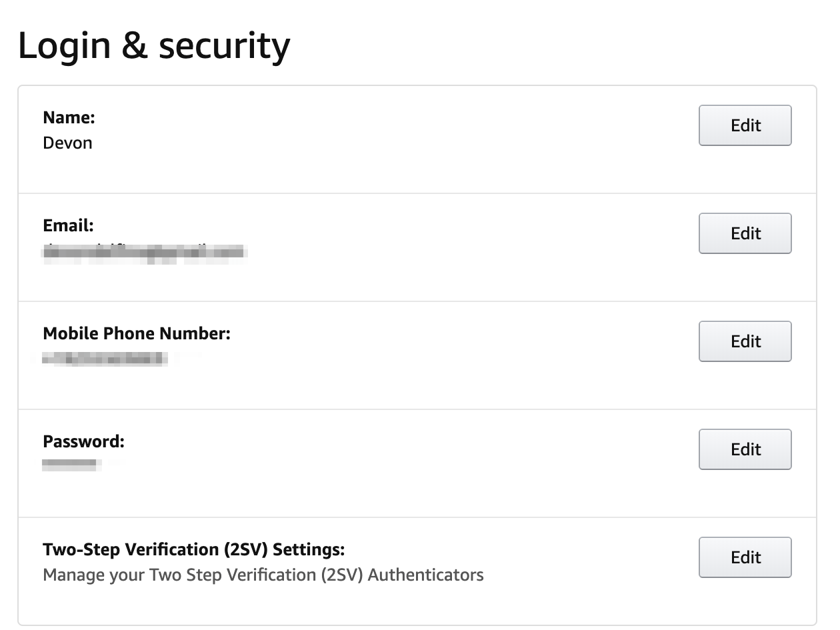This screenshot has width=840, height=630.
Task: Edit Two-Step Verification settings
Action: (x=745, y=557)
